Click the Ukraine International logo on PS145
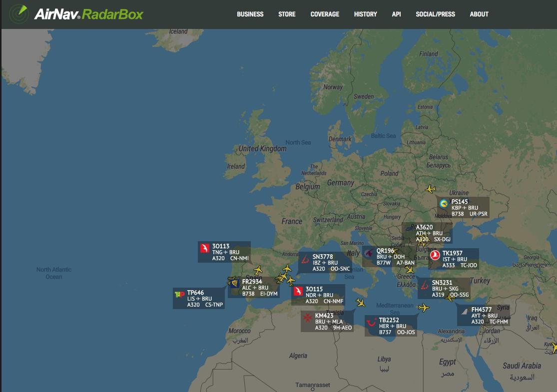 coord(444,204)
